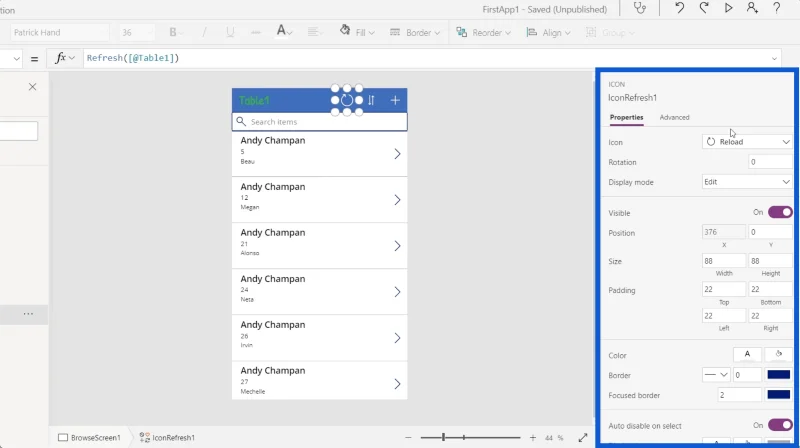Switch to the Advanced tab
The width and height of the screenshot is (800, 448).
[674, 117]
